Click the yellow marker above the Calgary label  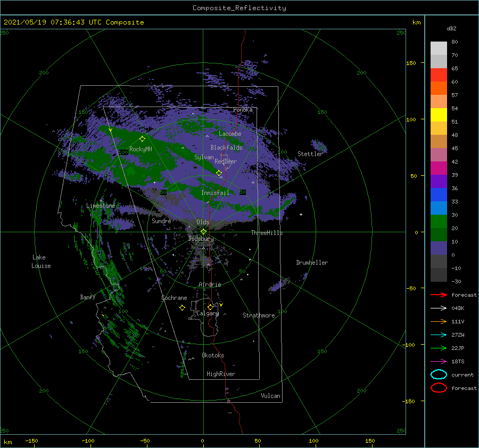pos(210,307)
